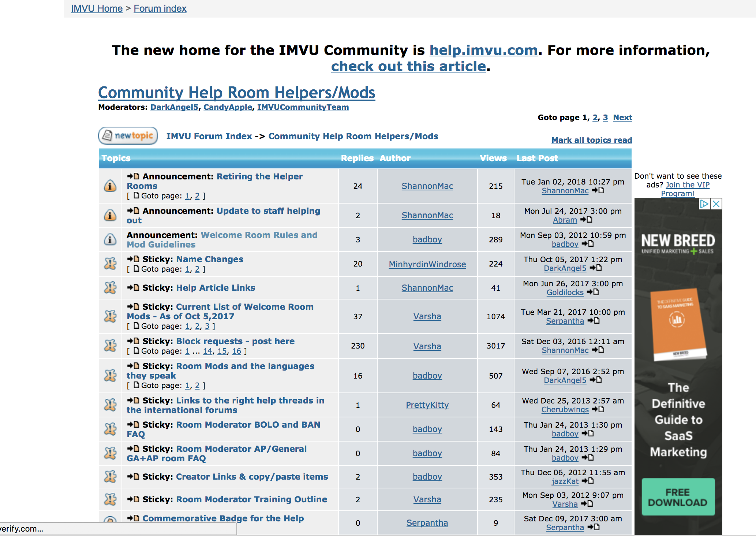Click the AdChoices triangle icon

(x=704, y=204)
